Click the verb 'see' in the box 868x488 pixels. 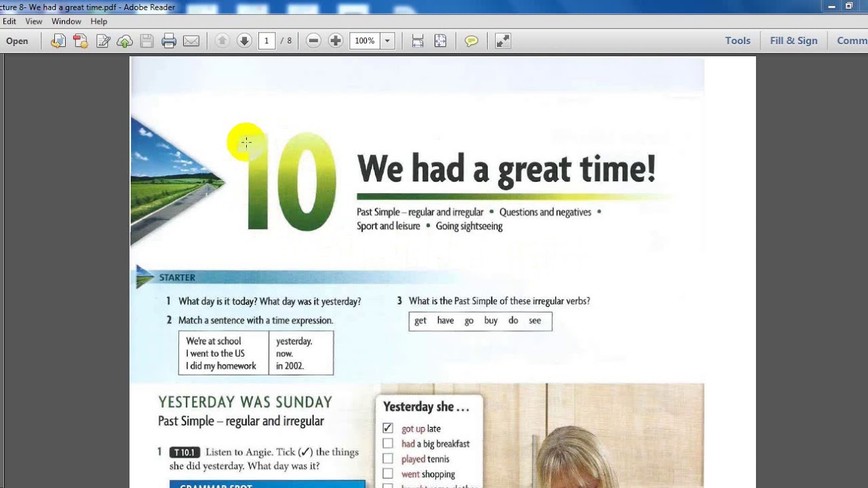pyautogui.click(x=535, y=321)
